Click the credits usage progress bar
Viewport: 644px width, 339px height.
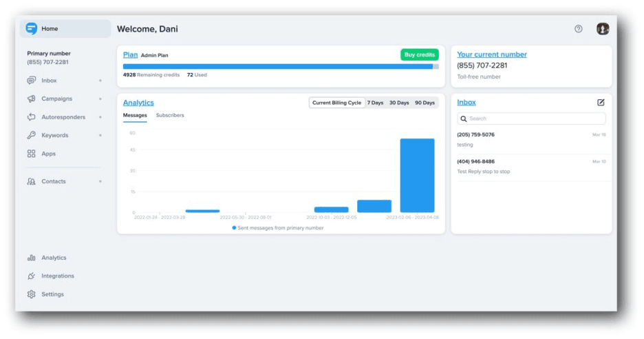click(278, 67)
